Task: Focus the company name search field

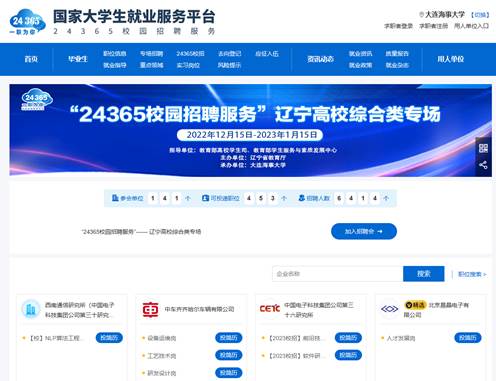Action: coord(337,274)
